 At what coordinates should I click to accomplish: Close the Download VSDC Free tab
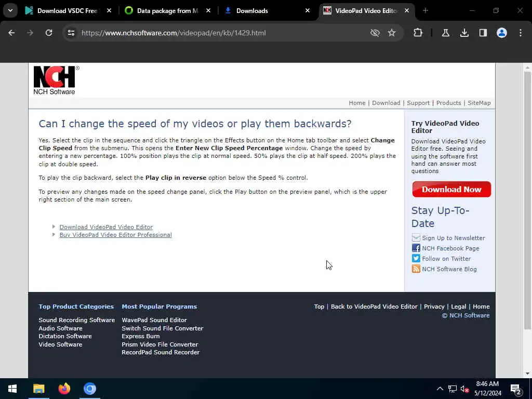[x=109, y=10]
